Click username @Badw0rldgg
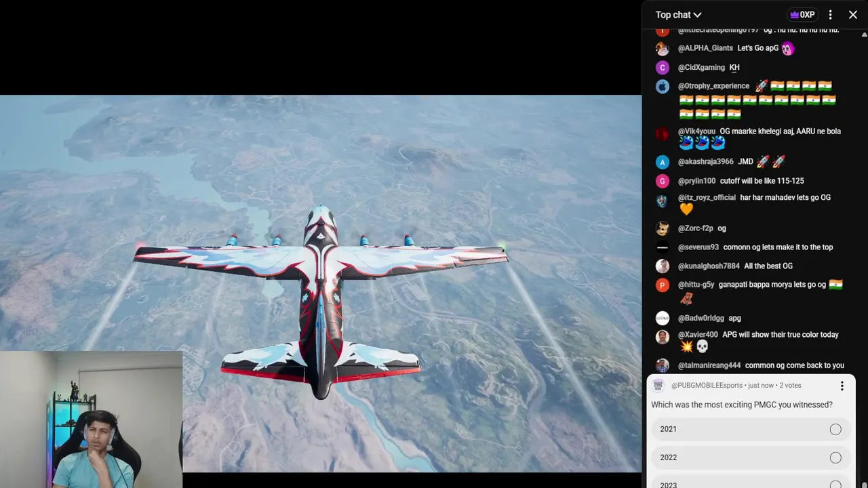Screen dimensions: 868x488 click(x=701, y=318)
